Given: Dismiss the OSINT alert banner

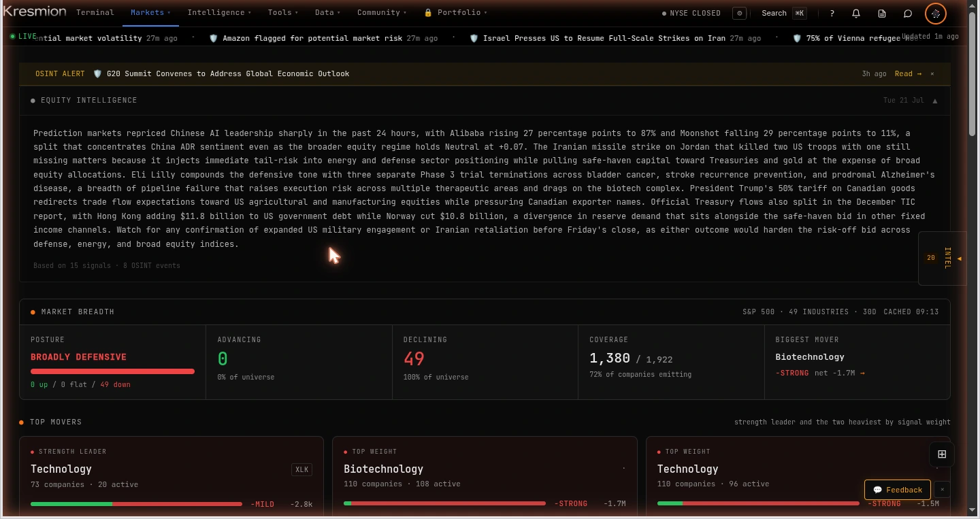Looking at the screenshot, I should click(x=932, y=73).
